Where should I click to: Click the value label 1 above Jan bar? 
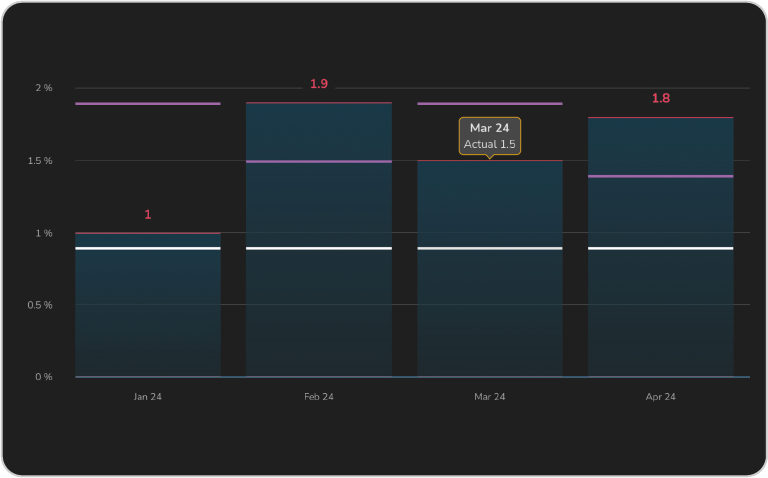pos(148,215)
